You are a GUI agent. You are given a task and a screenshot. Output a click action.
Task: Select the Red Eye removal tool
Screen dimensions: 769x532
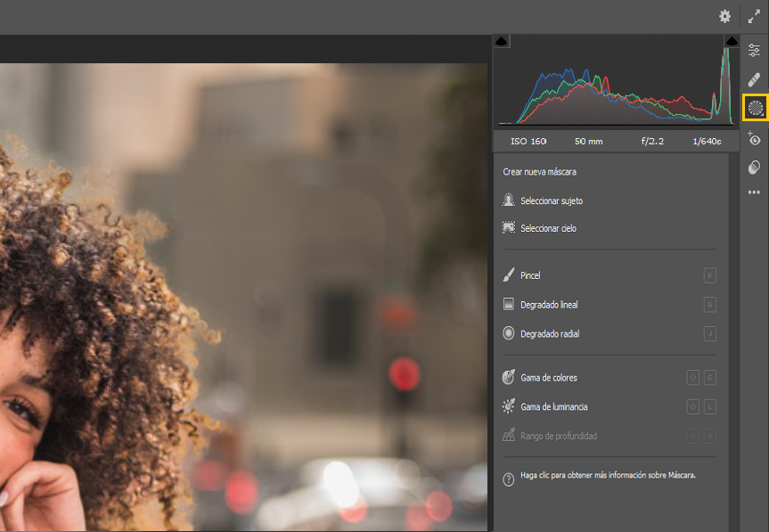(754, 138)
